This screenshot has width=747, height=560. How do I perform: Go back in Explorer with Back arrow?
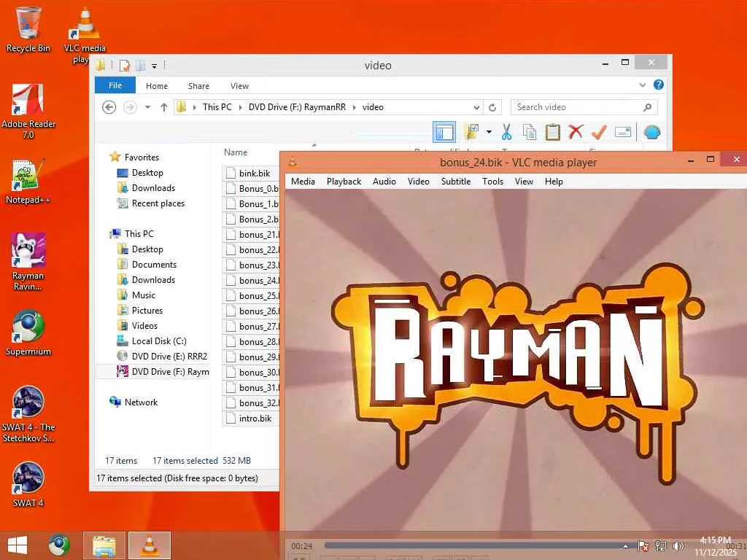pyautogui.click(x=109, y=107)
